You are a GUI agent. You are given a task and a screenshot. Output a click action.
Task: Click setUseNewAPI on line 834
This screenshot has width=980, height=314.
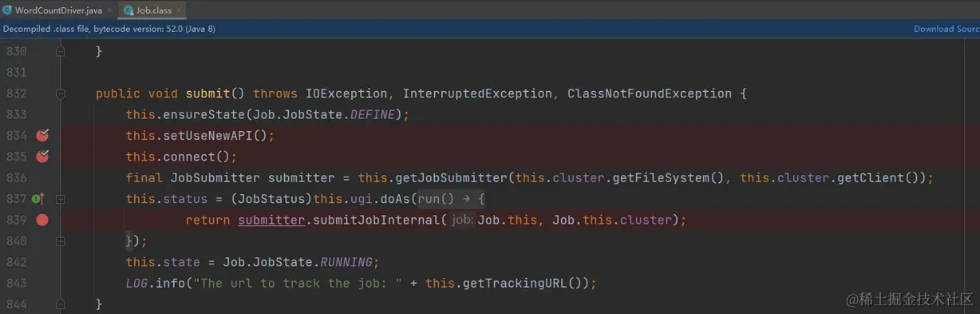pyautogui.click(x=209, y=135)
